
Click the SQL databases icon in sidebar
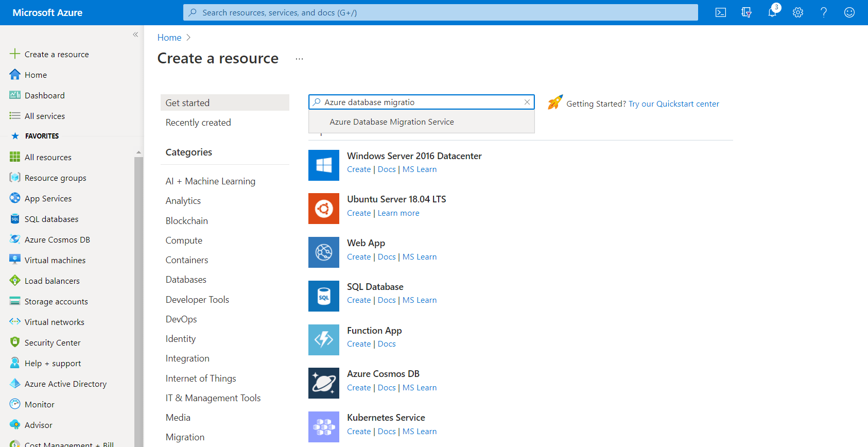(x=15, y=219)
